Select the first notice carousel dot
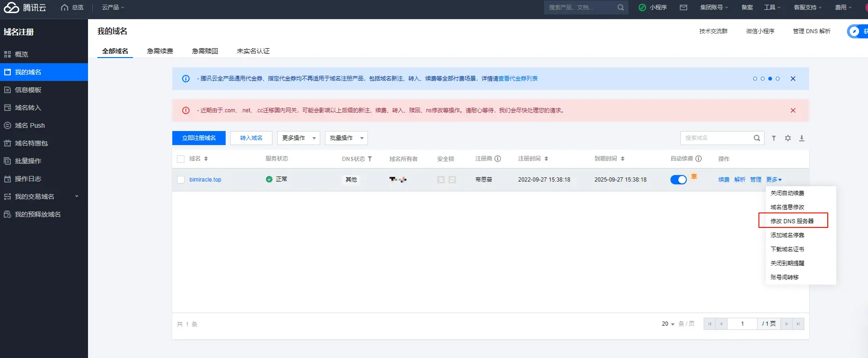Viewport: 868px width, 358px height. click(755, 79)
